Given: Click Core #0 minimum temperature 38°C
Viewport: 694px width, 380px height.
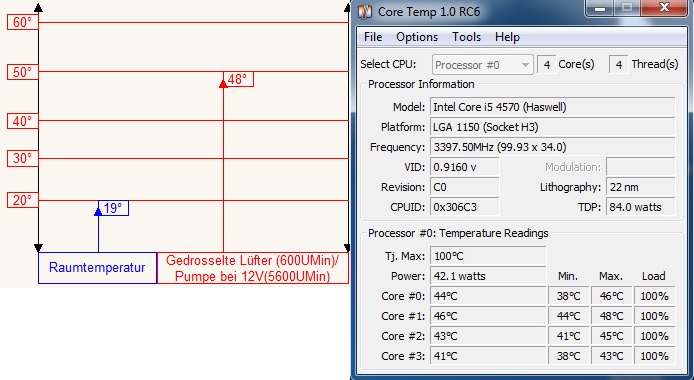Looking at the screenshot, I should (568, 296).
